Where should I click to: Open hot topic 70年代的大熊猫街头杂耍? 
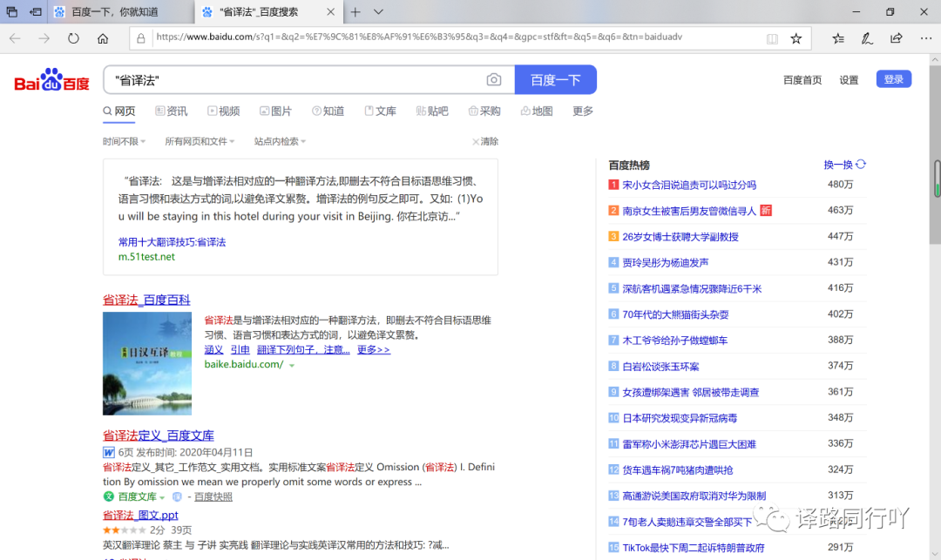point(675,314)
